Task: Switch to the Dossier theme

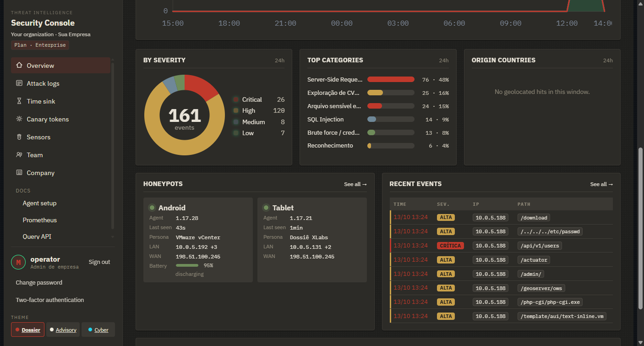Action: [x=28, y=329]
